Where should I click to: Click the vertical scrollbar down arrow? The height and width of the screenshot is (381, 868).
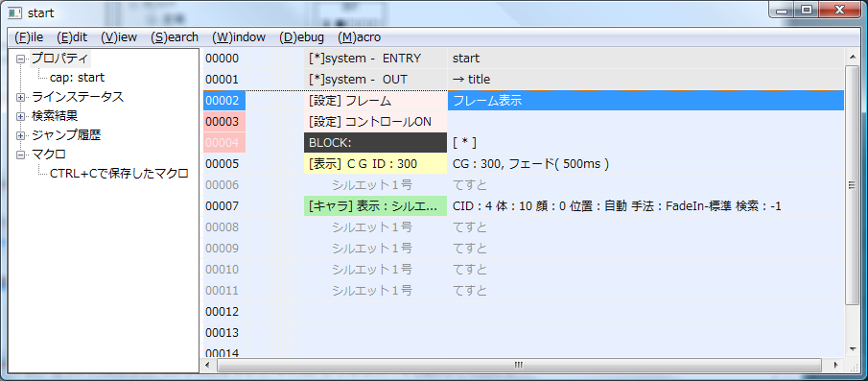(x=852, y=349)
